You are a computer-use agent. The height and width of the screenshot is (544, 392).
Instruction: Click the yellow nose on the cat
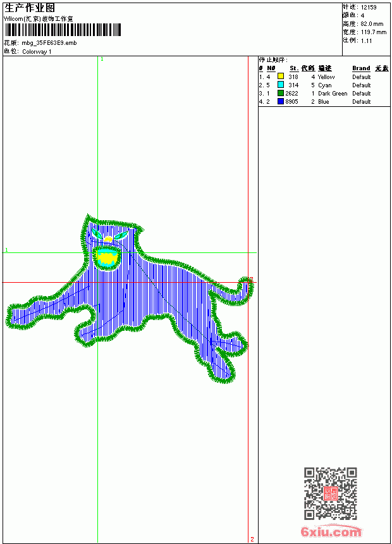108,239
